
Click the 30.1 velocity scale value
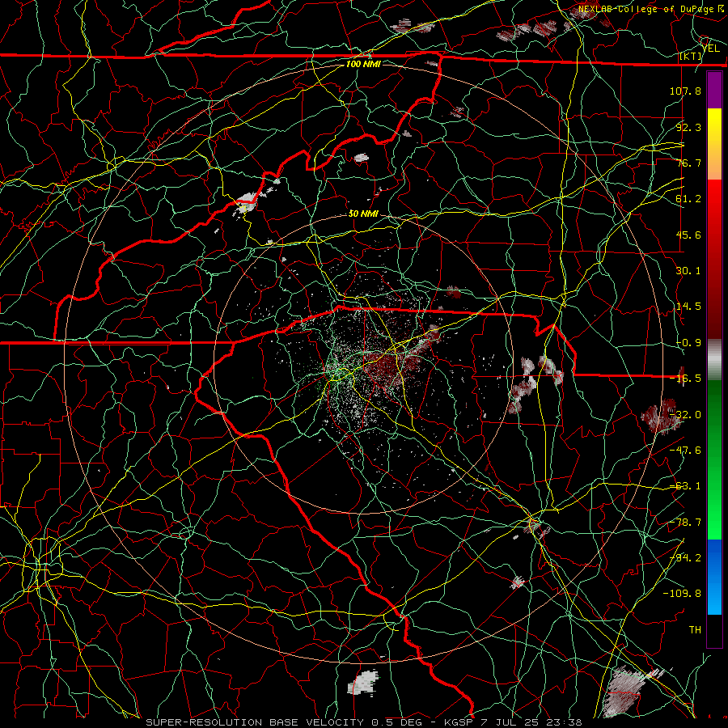pyautogui.click(x=688, y=271)
